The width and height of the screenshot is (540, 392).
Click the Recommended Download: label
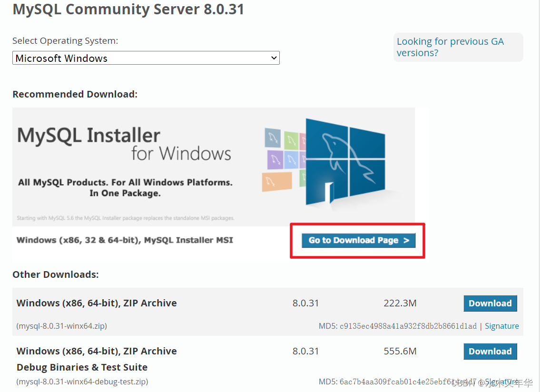(x=75, y=94)
